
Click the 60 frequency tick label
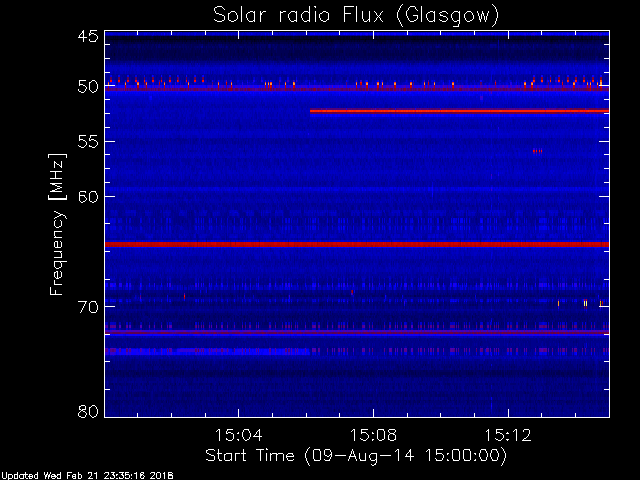click(x=88, y=197)
